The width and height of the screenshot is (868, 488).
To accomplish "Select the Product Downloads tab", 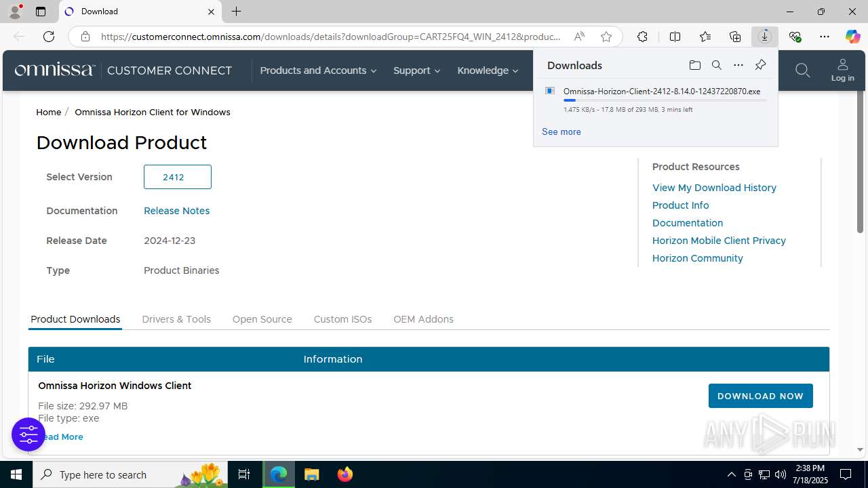I will tap(75, 319).
